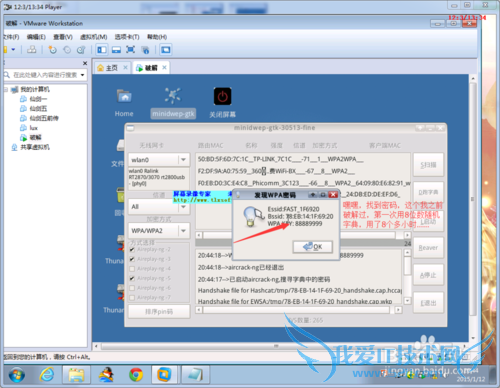The height and width of the screenshot is (388, 500).
Task: Click the Reaver button
Action: coord(428,248)
